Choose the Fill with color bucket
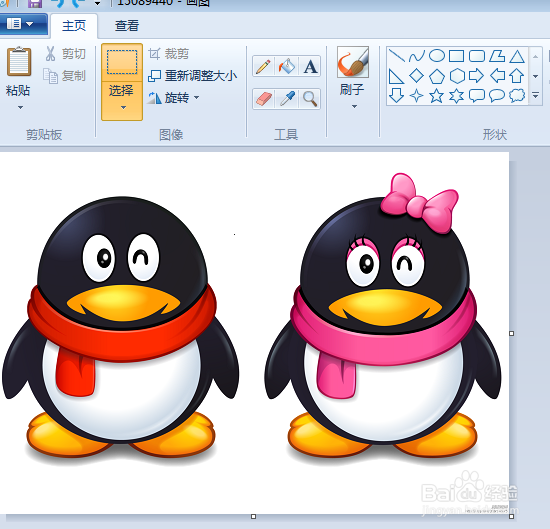 (286, 66)
